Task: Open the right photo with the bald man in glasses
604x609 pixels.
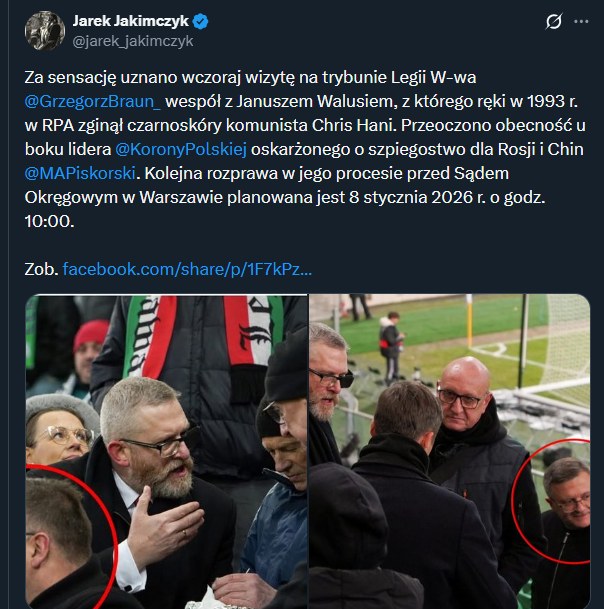Action: (x=449, y=451)
